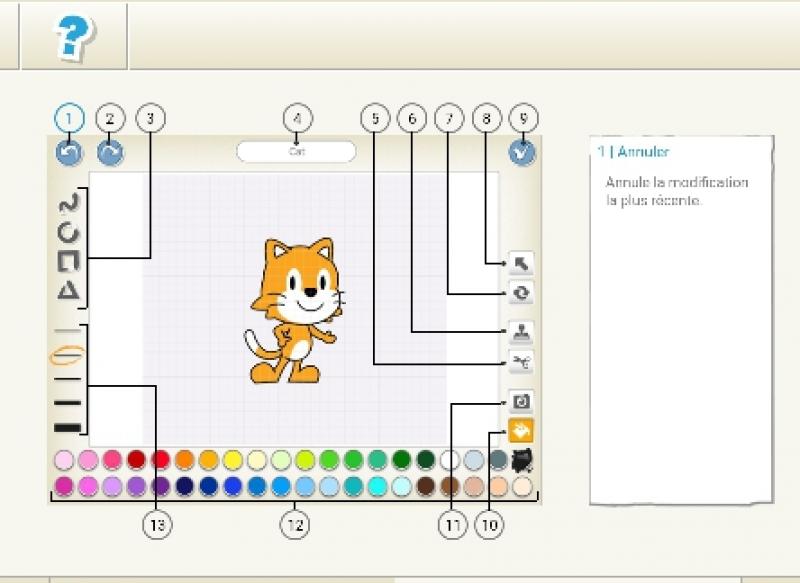
Task: Pick the bright cyan color swatch
Action: pyautogui.click(x=378, y=486)
